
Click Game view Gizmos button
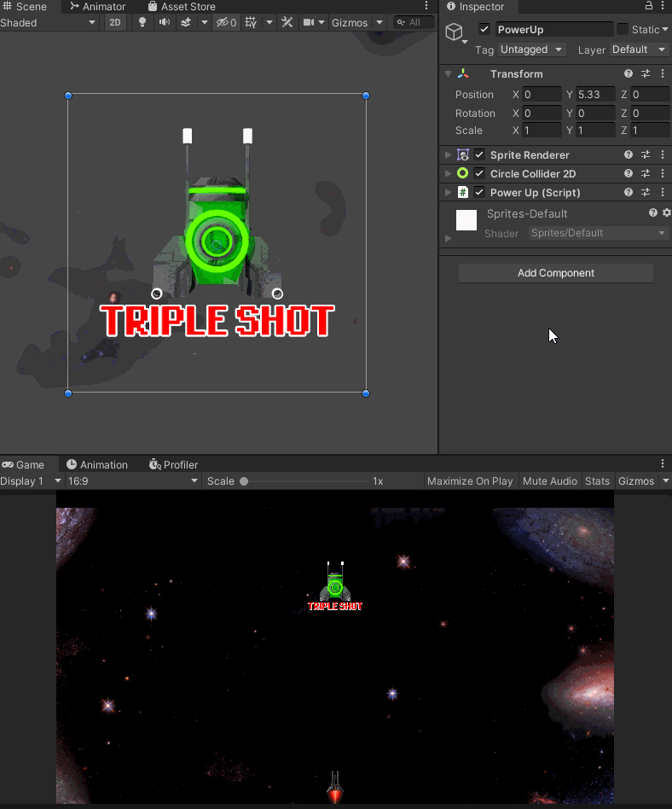(636, 480)
